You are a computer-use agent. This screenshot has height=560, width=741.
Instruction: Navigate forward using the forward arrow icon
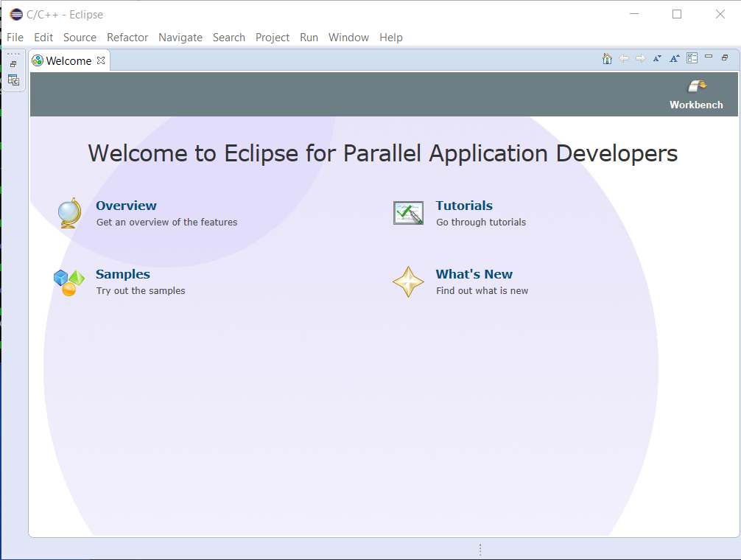(641, 57)
